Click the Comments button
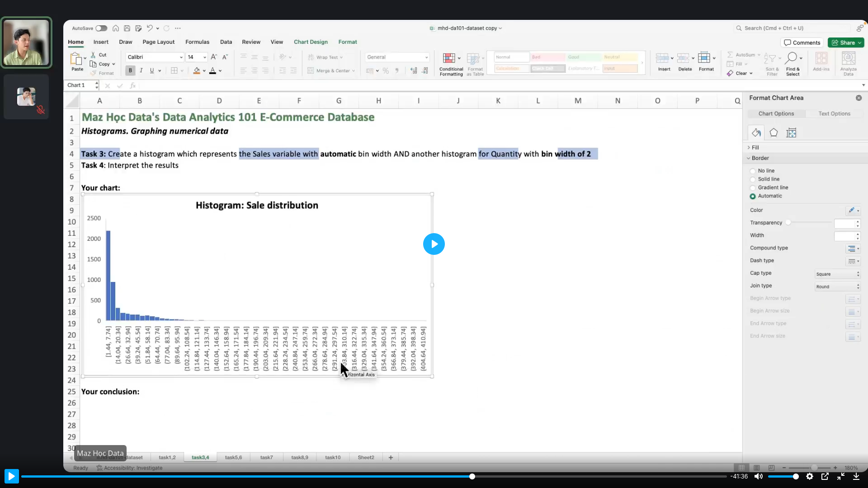868x488 pixels. pyautogui.click(x=802, y=42)
